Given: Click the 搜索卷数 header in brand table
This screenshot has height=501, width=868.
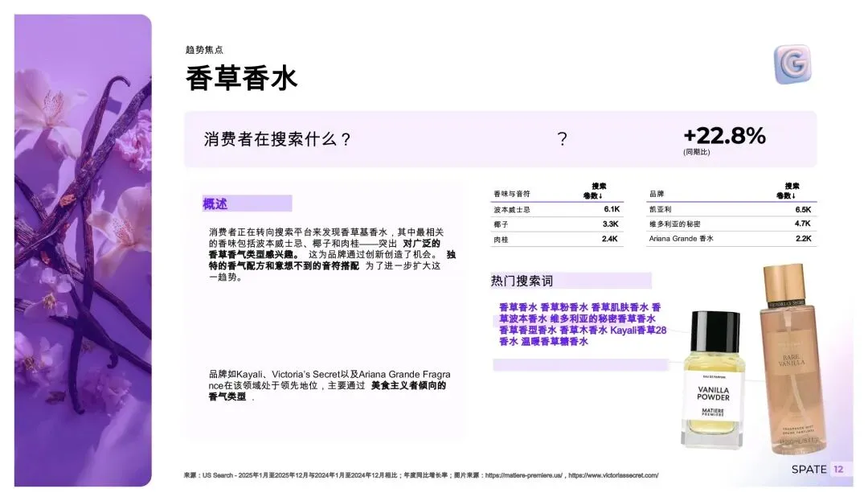Looking at the screenshot, I should (x=789, y=191).
